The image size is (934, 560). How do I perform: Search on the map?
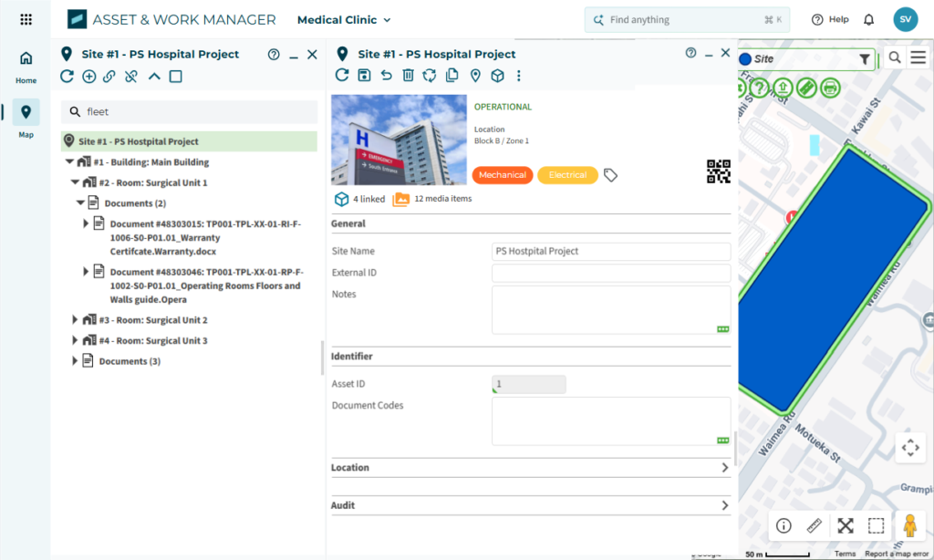[895, 57]
